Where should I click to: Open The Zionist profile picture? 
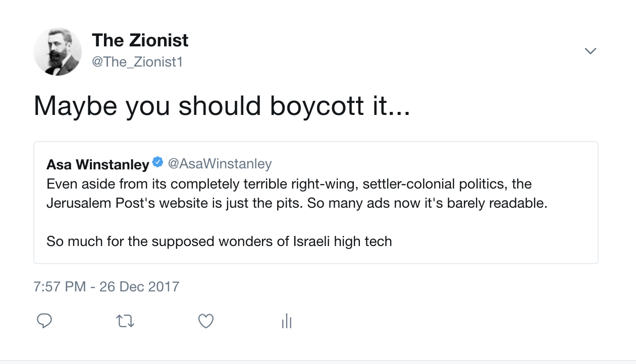(58, 51)
